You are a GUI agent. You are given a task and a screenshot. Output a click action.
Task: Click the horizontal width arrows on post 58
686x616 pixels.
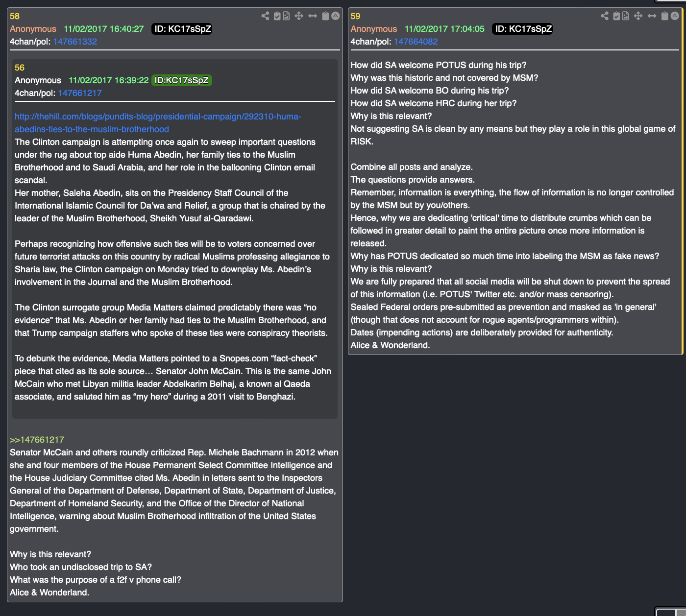pos(313,16)
